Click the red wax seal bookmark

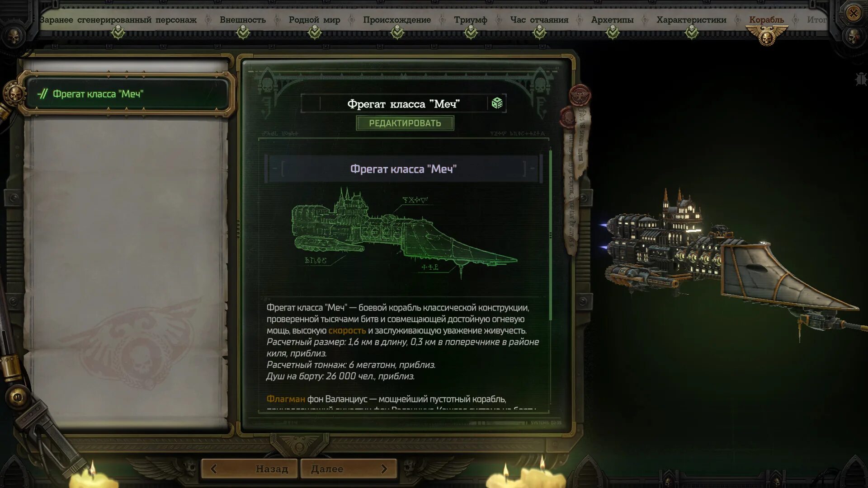pos(580,95)
